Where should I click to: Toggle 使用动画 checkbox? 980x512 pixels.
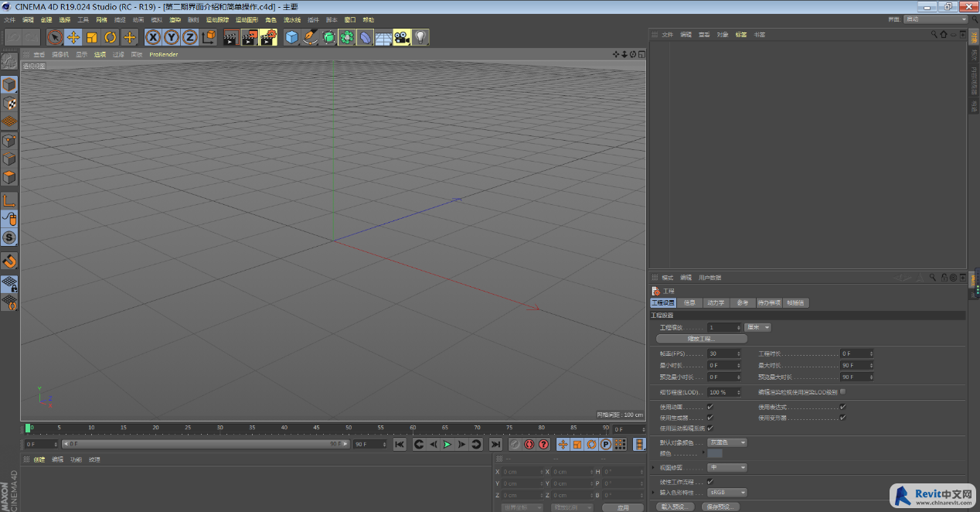click(710, 407)
